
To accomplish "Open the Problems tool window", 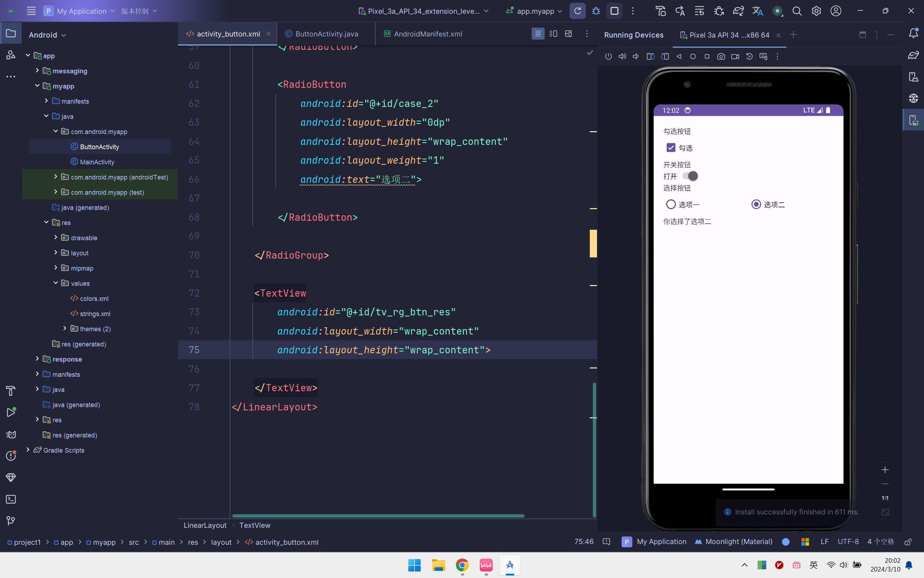I will pos(11,456).
